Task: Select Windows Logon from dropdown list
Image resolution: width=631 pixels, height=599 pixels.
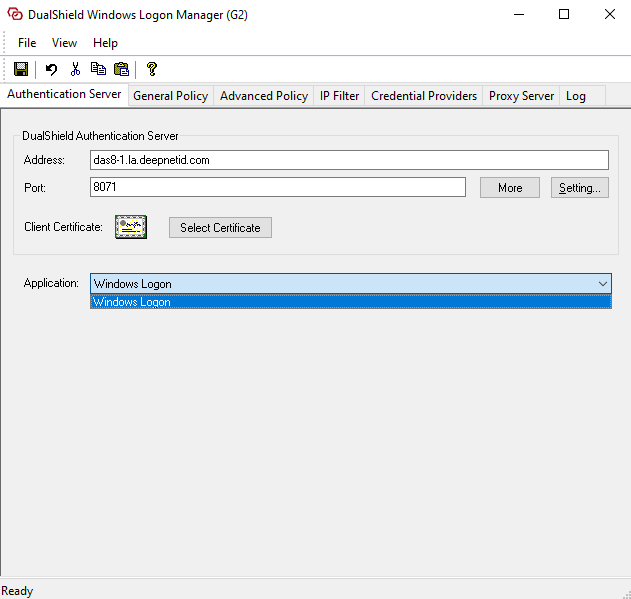Action: (x=350, y=302)
